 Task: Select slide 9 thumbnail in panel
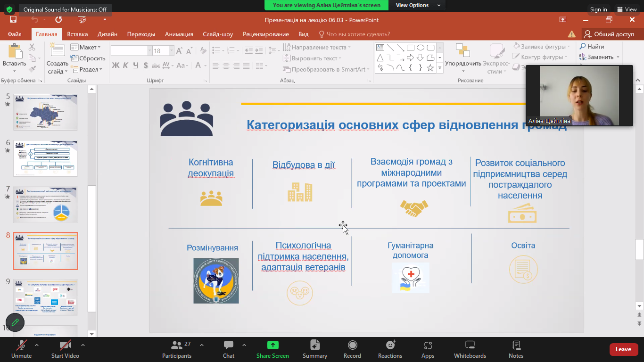click(x=46, y=297)
